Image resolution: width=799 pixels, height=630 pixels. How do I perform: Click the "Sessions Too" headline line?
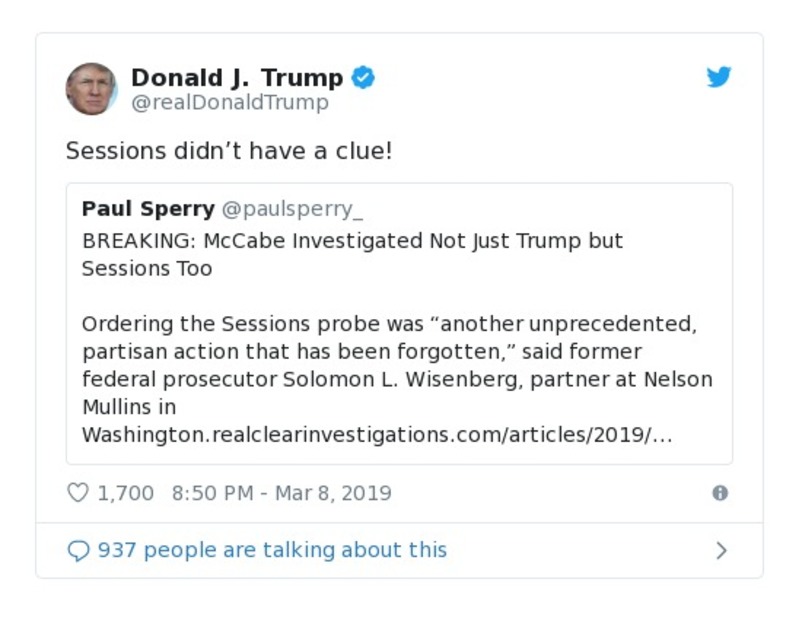(x=147, y=269)
